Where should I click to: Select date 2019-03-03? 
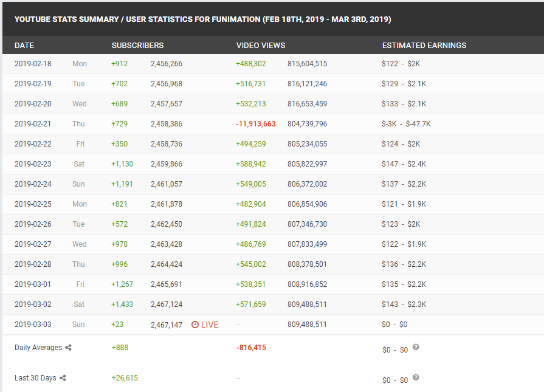[33, 325]
